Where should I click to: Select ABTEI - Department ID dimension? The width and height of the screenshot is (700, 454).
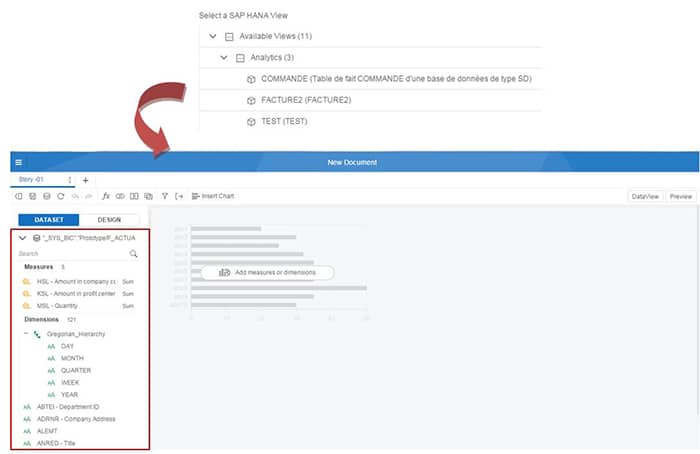point(68,407)
